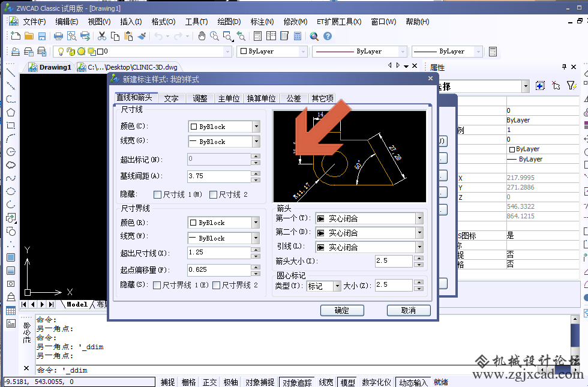Switch to the 调整 tab
The image size is (588, 387).
(x=200, y=98)
